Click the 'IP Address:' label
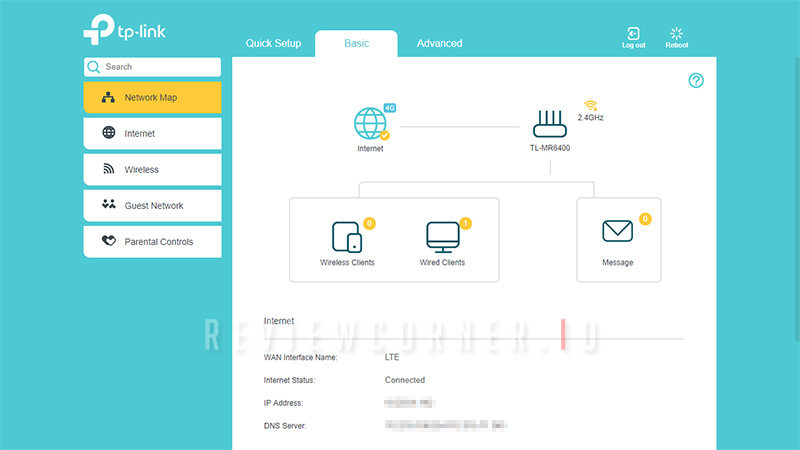800x450 pixels. 283,403
